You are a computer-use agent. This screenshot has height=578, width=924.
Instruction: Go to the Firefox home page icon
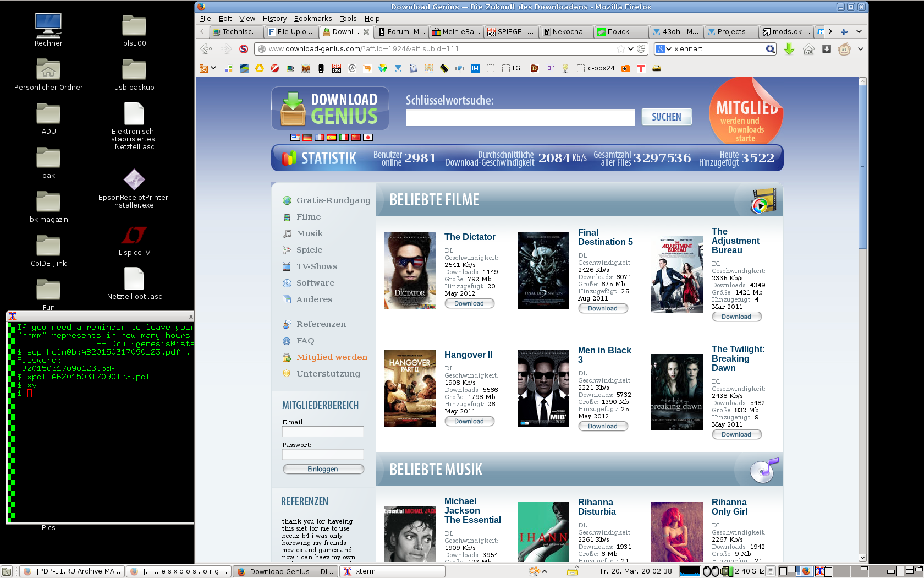[x=809, y=49]
